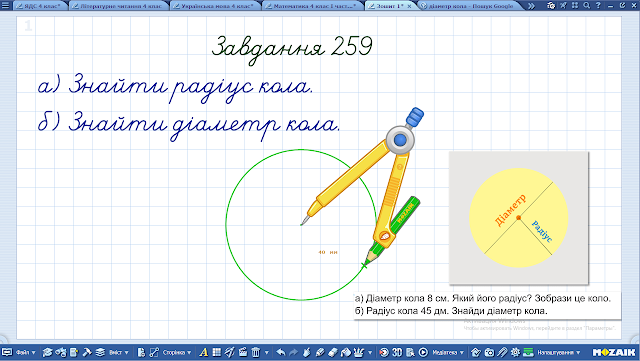
Task: Switch to the Українська мова 4 клас tab
Action: pos(215,6)
